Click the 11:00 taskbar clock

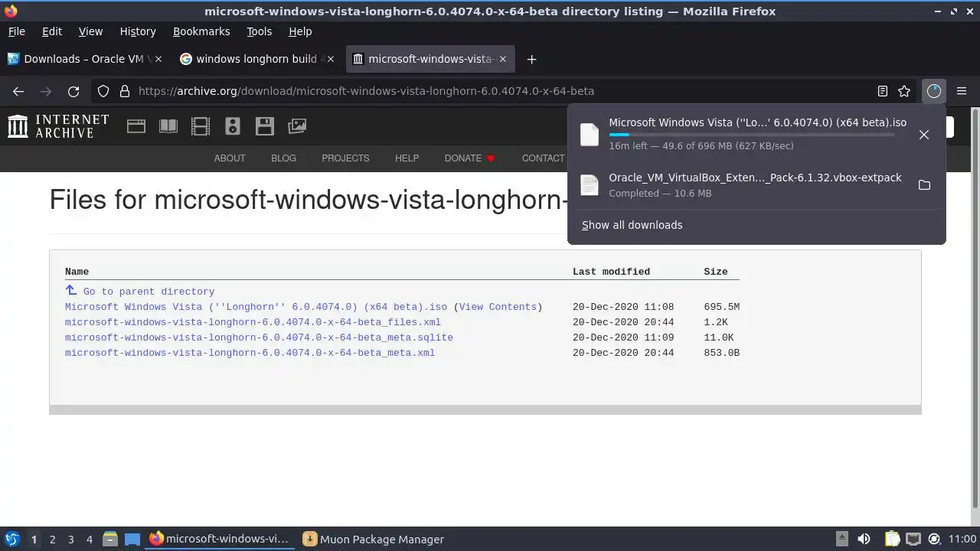coord(962,540)
